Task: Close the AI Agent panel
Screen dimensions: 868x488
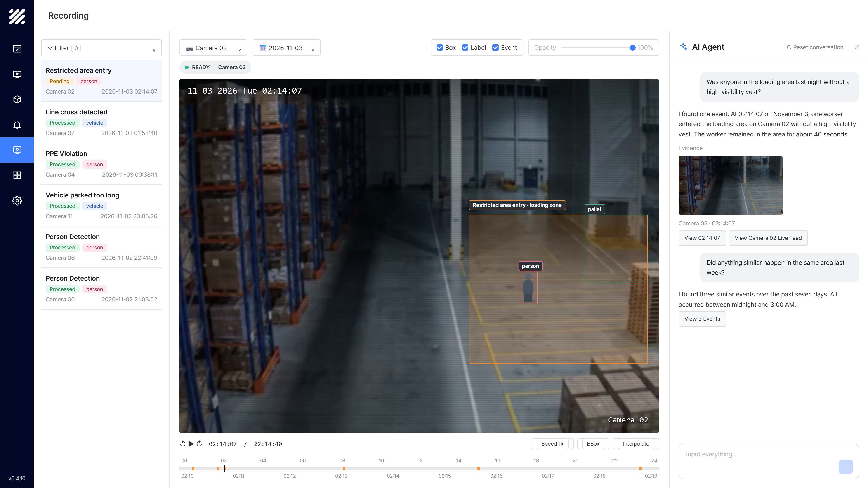Action: (x=856, y=47)
